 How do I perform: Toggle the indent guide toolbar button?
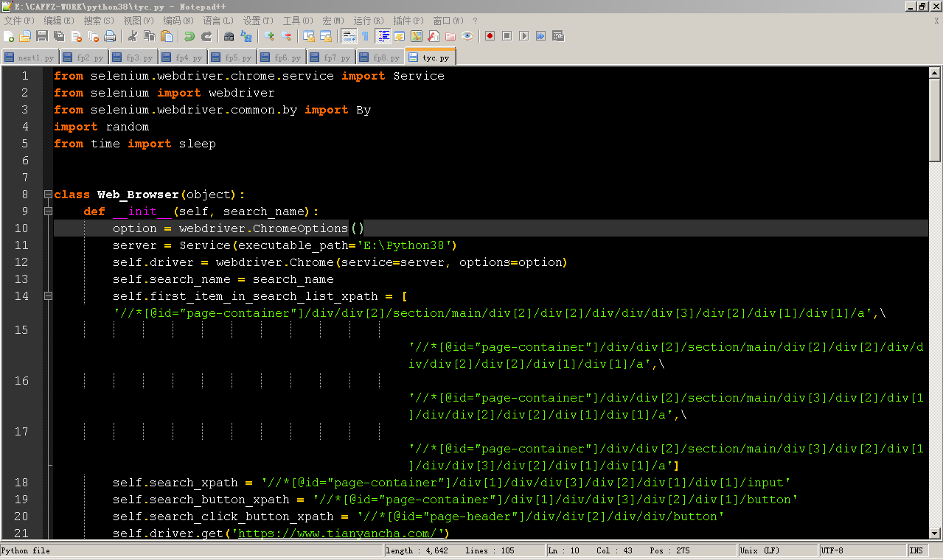(x=383, y=36)
